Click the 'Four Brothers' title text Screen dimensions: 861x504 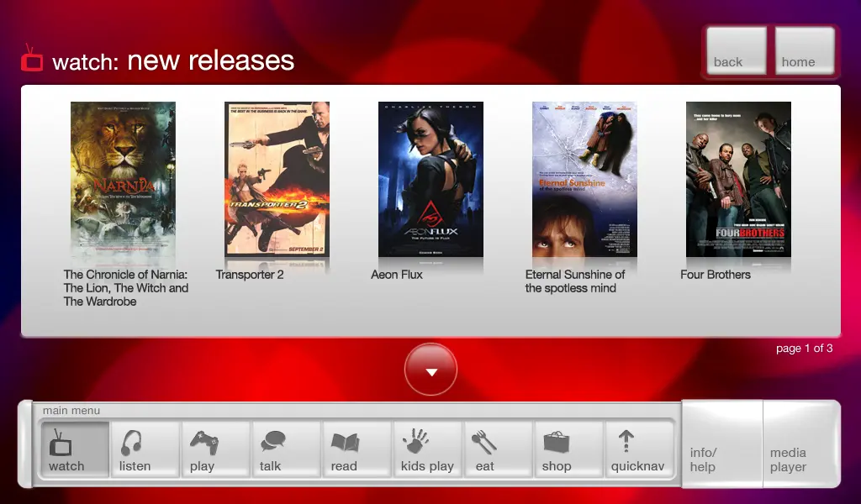tap(716, 275)
